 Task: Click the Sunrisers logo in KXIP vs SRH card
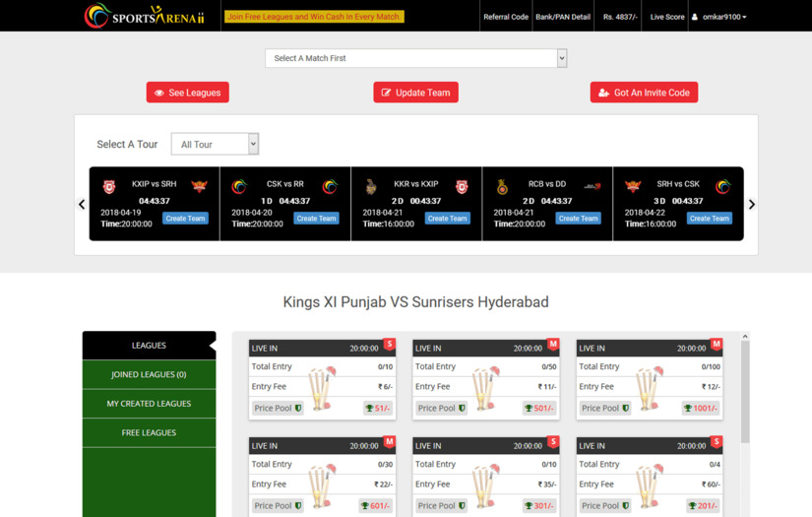coord(200,186)
